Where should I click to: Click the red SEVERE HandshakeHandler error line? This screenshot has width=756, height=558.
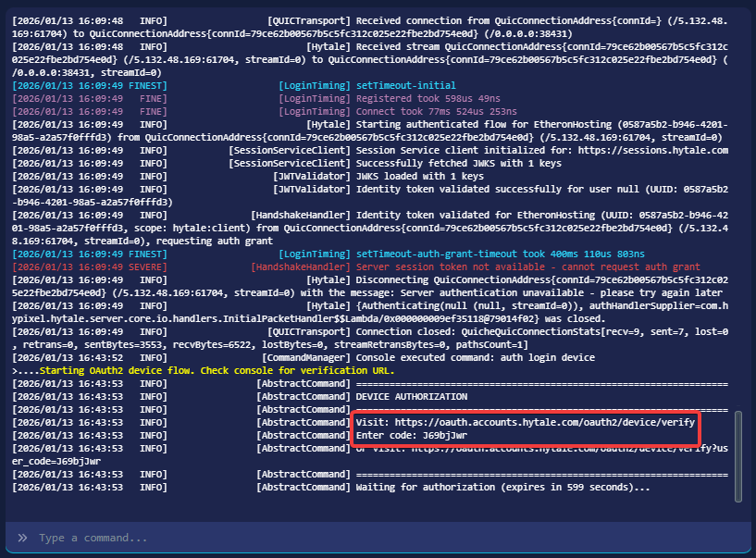527,267
